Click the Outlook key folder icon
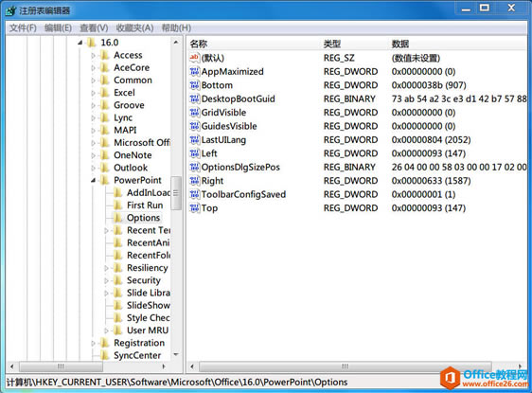 pyautogui.click(x=105, y=168)
